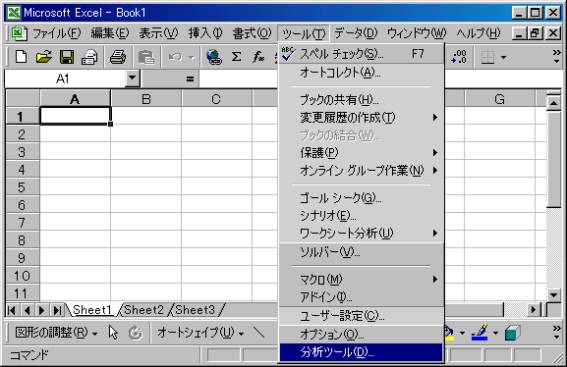Go to last sheet tab scroll button

57,310
